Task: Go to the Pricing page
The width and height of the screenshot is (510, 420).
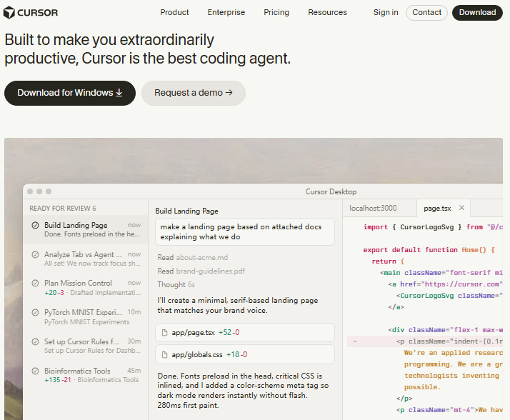Action: click(x=276, y=12)
